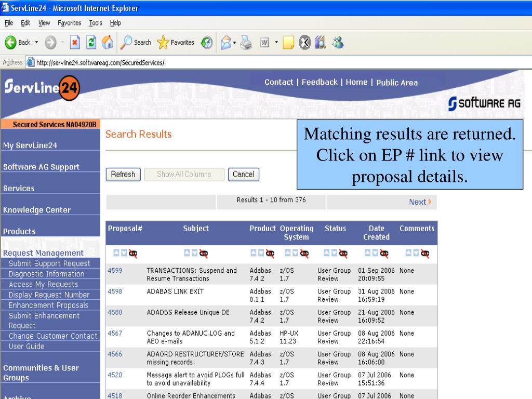
Task: Open the History toolbar icon
Action: coord(206,43)
